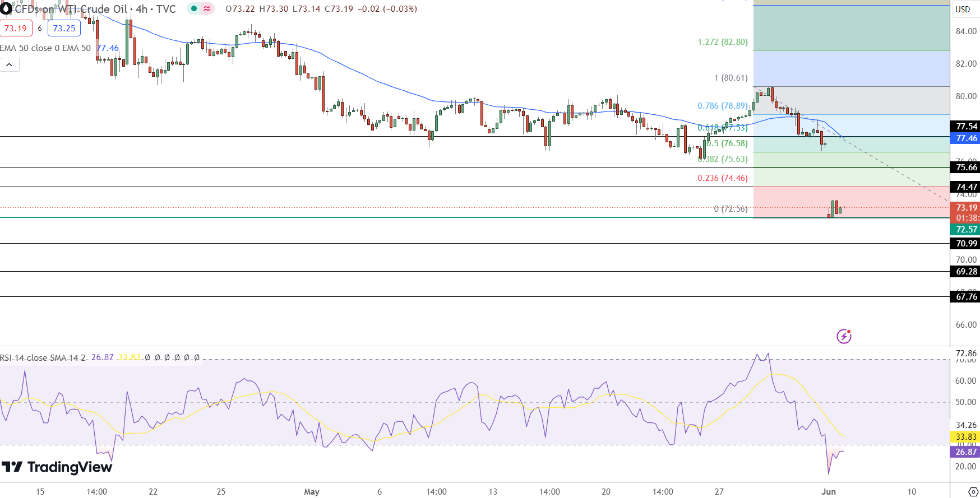Click the blue 73.25 buy price button
This screenshot has height=498, width=980.
[x=64, y=28]
